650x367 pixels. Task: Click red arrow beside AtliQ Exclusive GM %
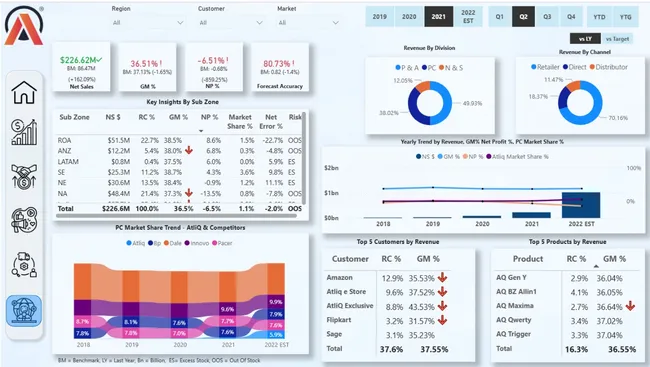442,306
